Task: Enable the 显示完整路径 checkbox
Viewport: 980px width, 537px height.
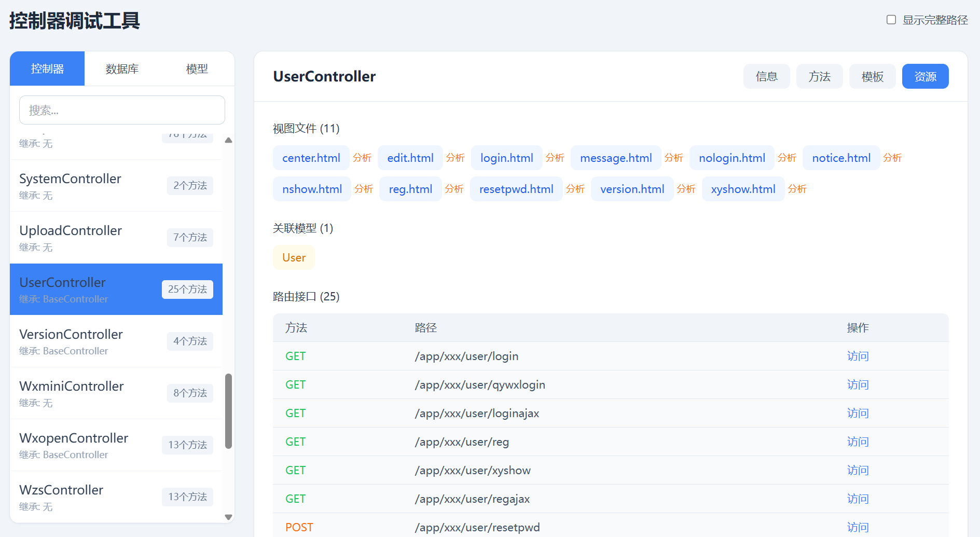Action: (891, 20)
